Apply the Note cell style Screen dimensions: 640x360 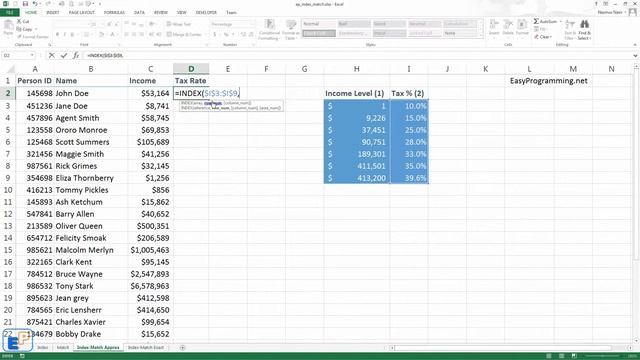tap(460, 33)
